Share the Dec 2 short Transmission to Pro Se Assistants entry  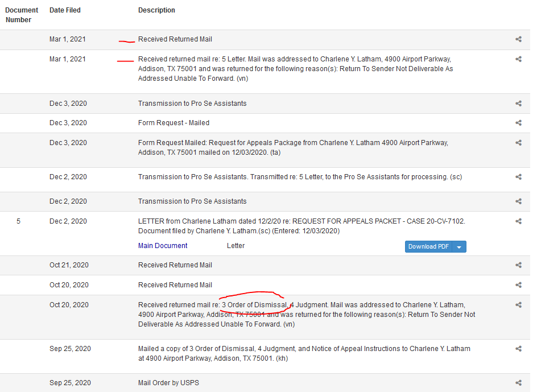point(518,201)
